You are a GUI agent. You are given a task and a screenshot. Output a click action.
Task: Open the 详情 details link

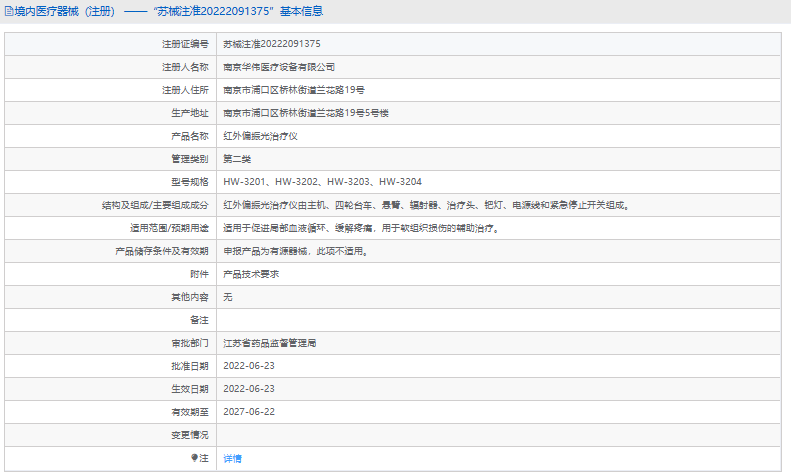[x=233, y=458]
